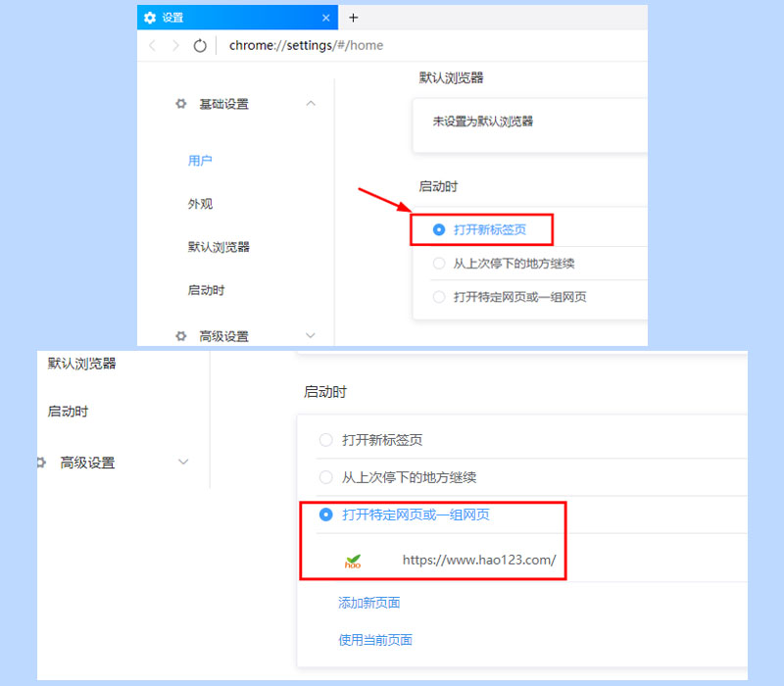Click the gear icon on the 设置 tab

coord(149,17)
